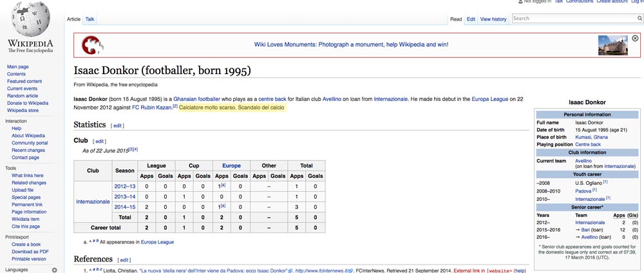This screenshot has height=273, width=644.
Task: Click into the Search field
Action: click(x=574, y=19)
